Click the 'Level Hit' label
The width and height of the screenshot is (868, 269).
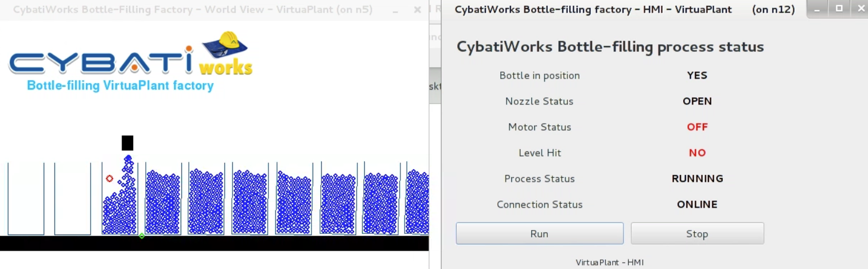tap(539, 153)
